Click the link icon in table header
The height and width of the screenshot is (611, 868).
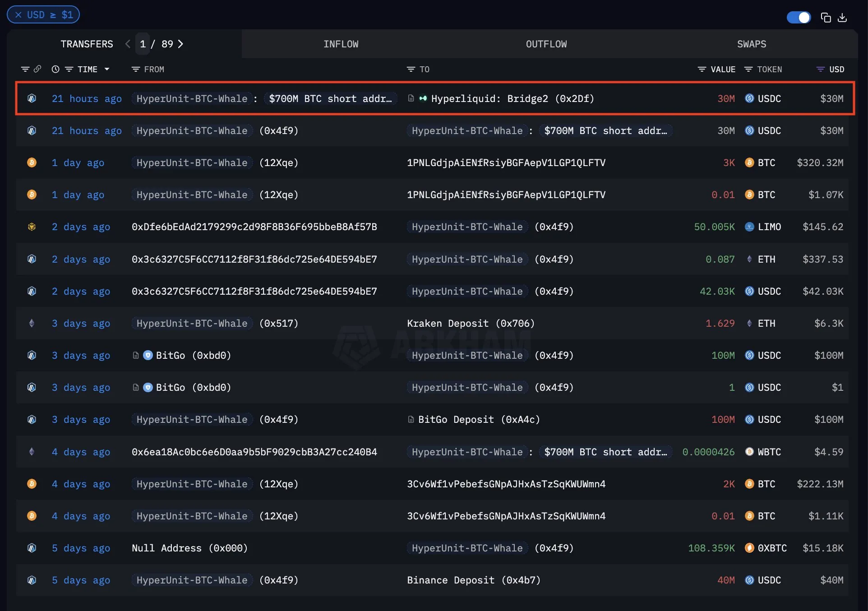[37, 69]
